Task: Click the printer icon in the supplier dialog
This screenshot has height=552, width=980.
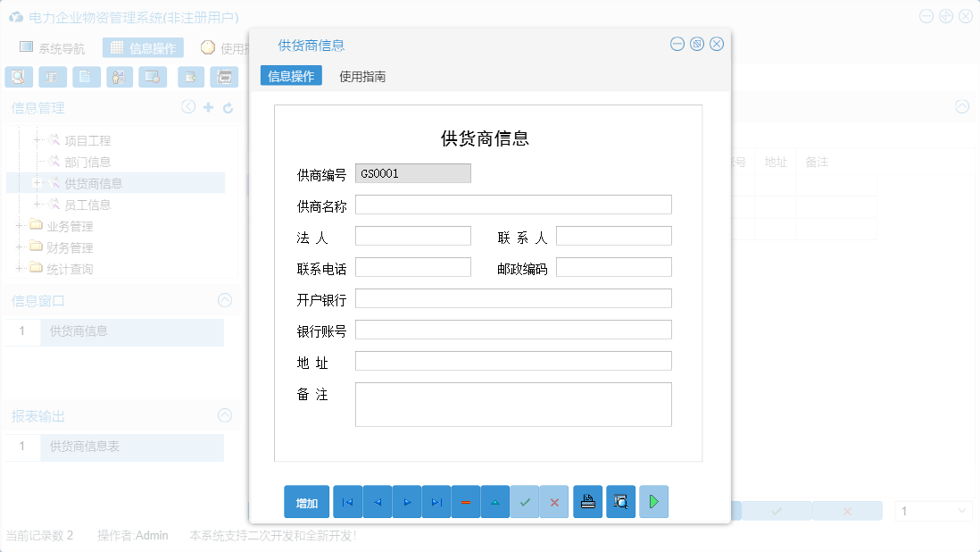Action: (588, 501)
